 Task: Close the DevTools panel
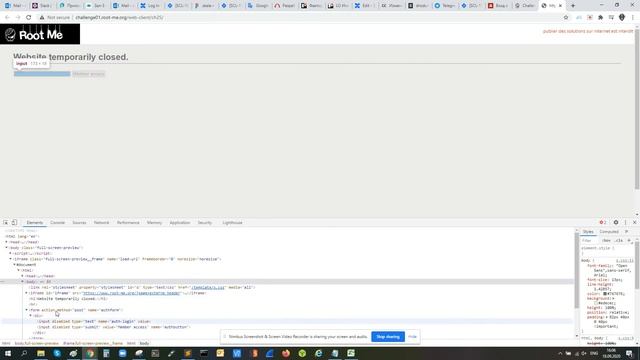634,222
